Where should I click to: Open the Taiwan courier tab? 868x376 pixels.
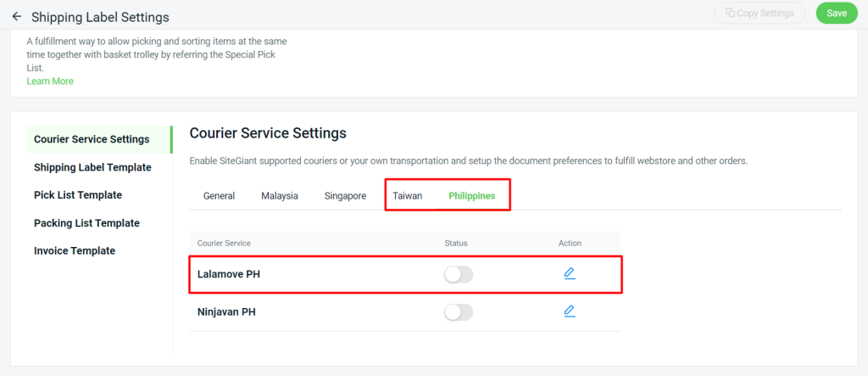click(x=408, y=196)
